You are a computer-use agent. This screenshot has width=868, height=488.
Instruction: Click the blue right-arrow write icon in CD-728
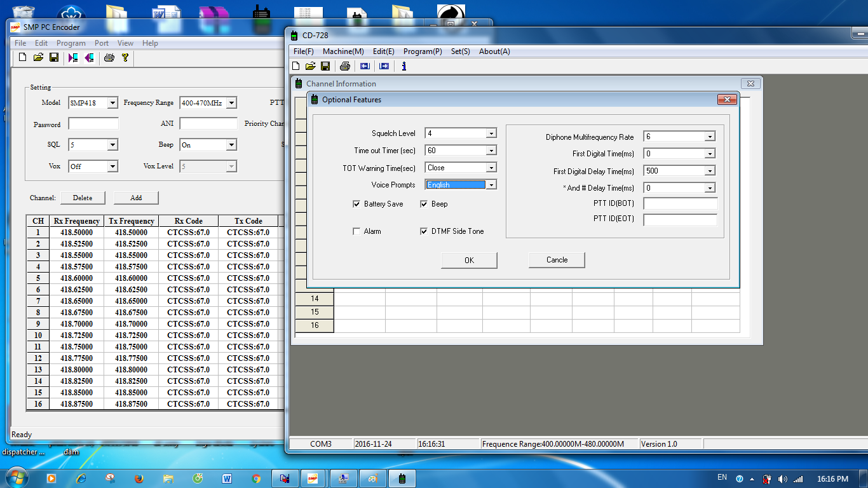pos(384,66)
